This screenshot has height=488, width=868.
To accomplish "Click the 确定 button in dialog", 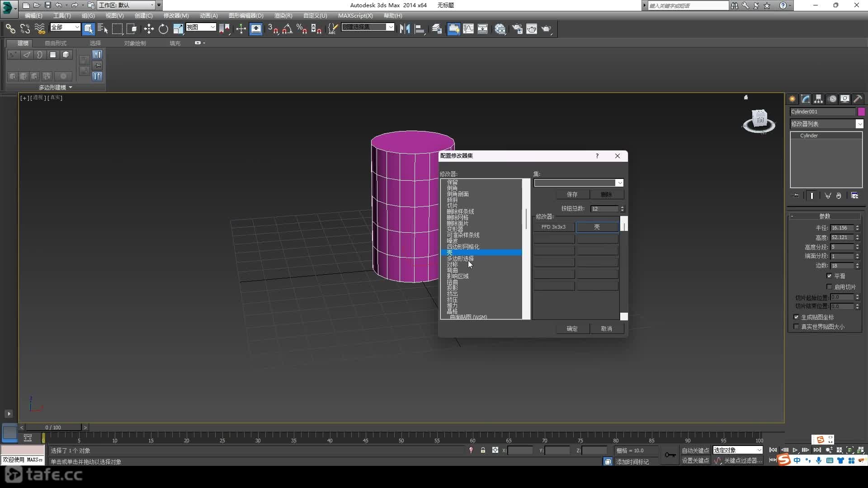I will click(x=572, y=328).
